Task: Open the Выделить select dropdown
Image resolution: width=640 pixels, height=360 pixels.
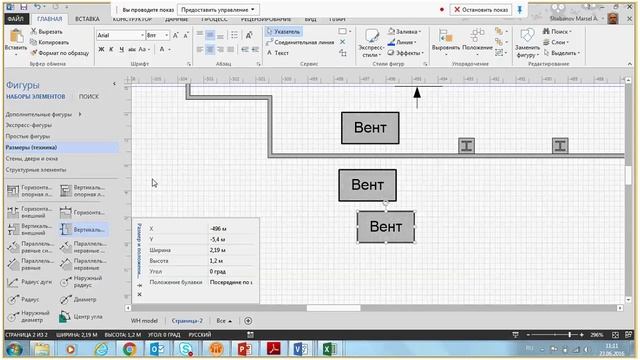Action: point(562,53)
